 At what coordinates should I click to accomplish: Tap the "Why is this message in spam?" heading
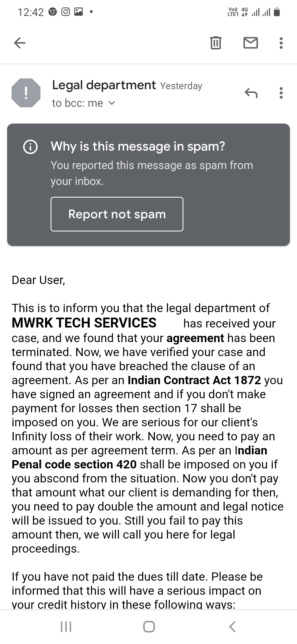point(138,146)
